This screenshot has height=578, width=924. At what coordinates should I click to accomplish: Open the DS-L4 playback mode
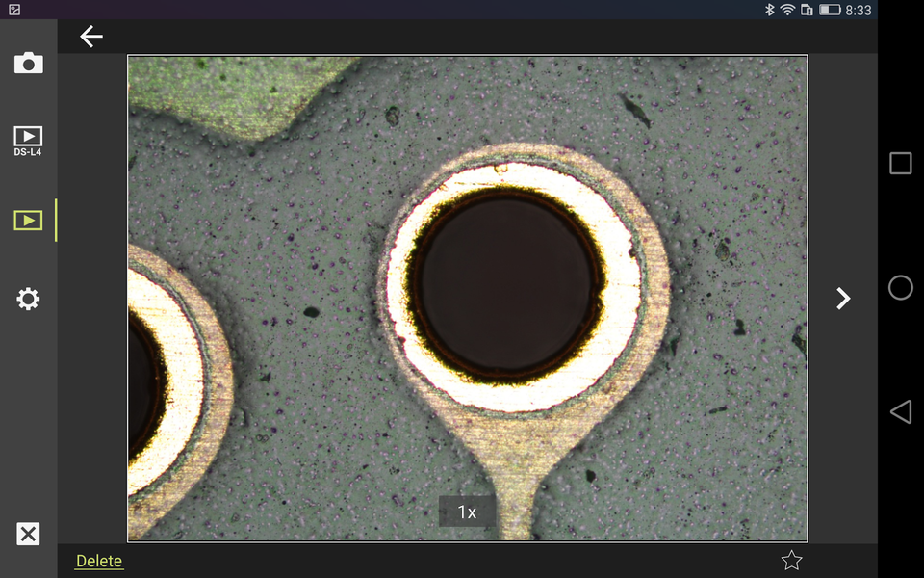(x=28, y=137)
